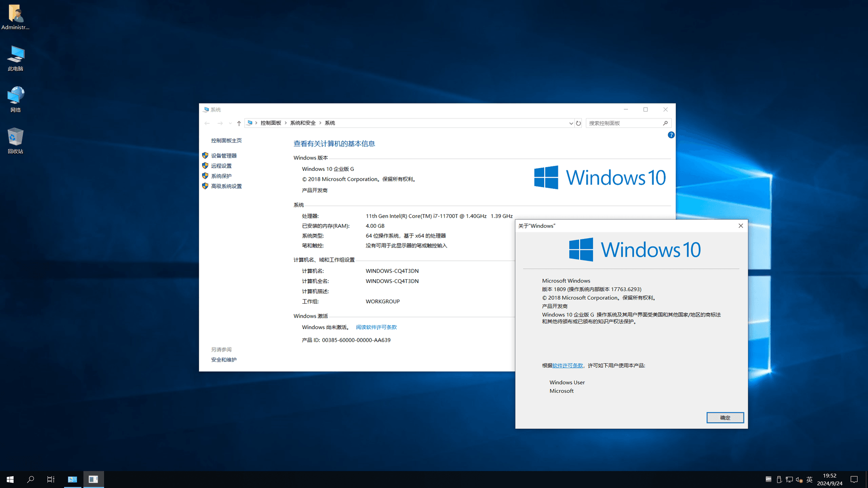The image size is (868, 488).
Task: Click the VM tools tray icon
Action: click(769, 479)
